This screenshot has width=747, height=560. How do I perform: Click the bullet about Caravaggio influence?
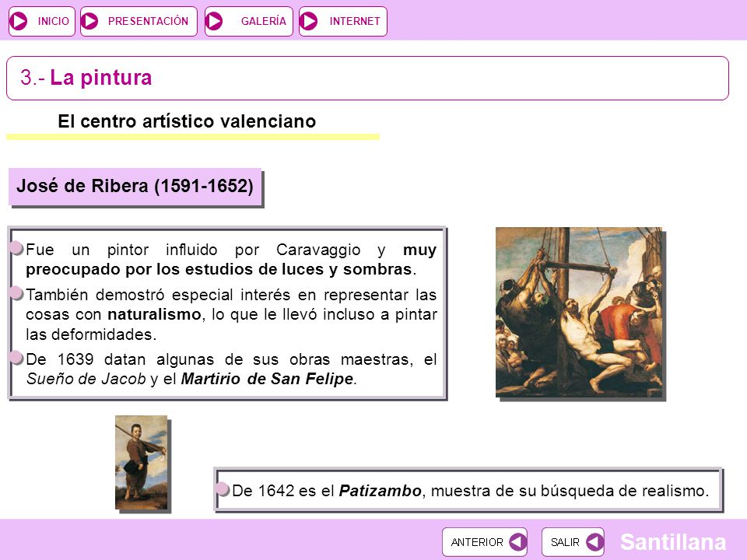coord(231,260)
